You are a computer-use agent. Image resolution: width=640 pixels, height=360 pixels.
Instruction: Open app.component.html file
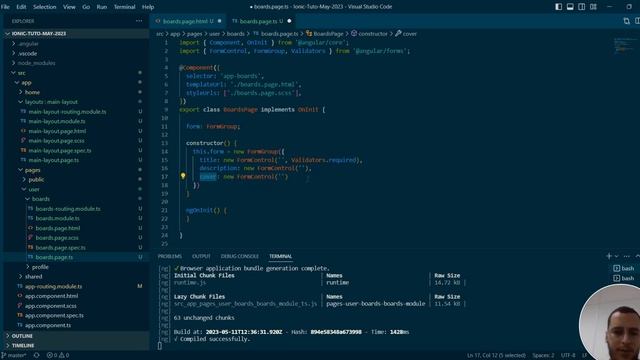[x=51, y=296]
